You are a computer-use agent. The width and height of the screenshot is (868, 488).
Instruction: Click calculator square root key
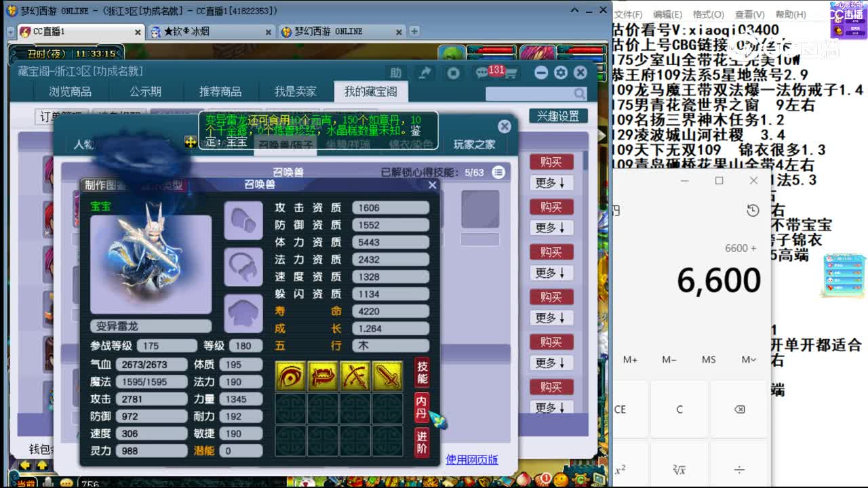[679, 469]
